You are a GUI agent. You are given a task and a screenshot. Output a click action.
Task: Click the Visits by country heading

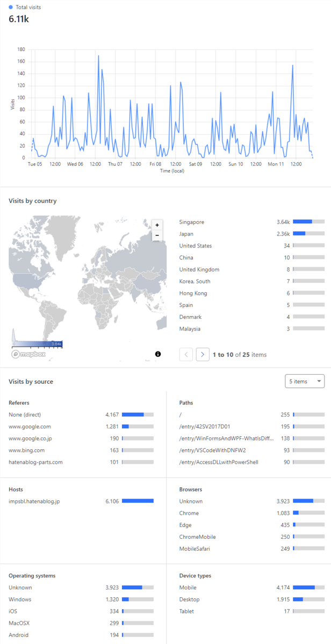[x=32, y=201]
